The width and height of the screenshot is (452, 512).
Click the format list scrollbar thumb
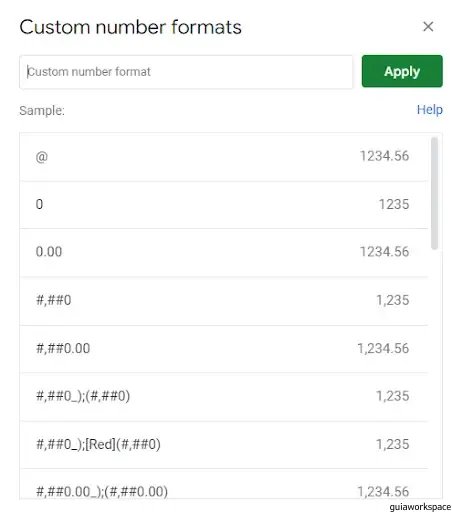(434, 193)
